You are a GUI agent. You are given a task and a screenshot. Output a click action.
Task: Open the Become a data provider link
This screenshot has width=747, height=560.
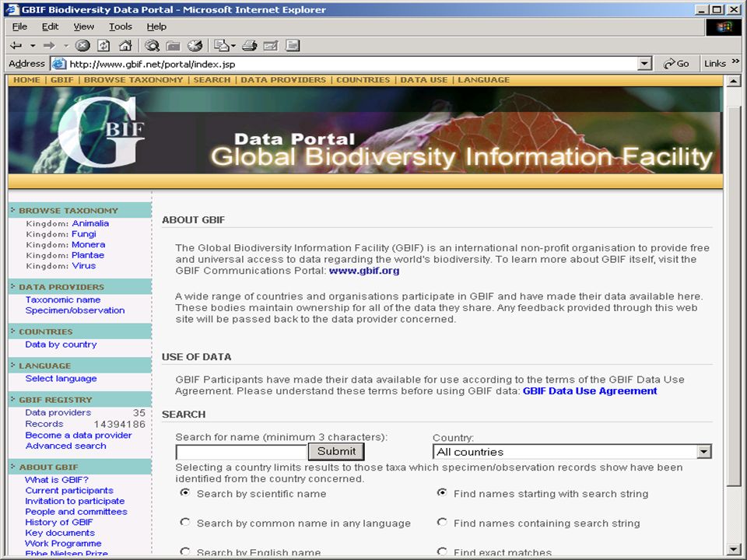[79, 436]
